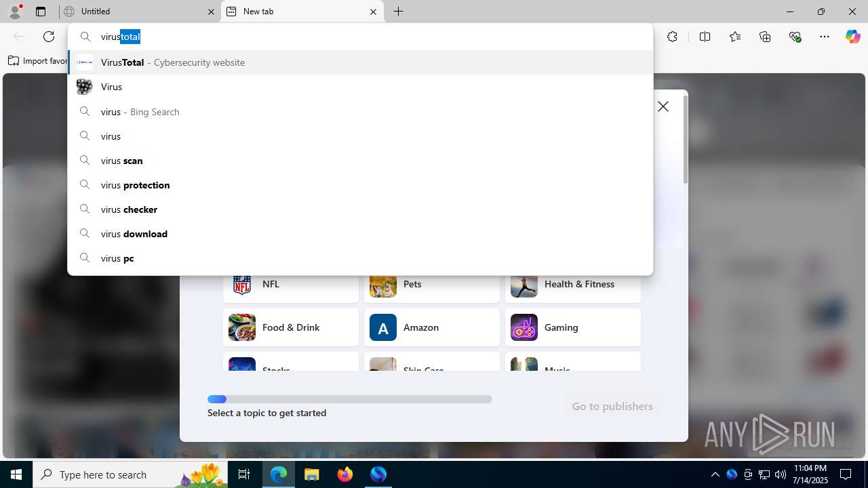Screen dimensions: 868x488
Task: Click the dialog vertical scrollbar
Action: tap(685, 139)
